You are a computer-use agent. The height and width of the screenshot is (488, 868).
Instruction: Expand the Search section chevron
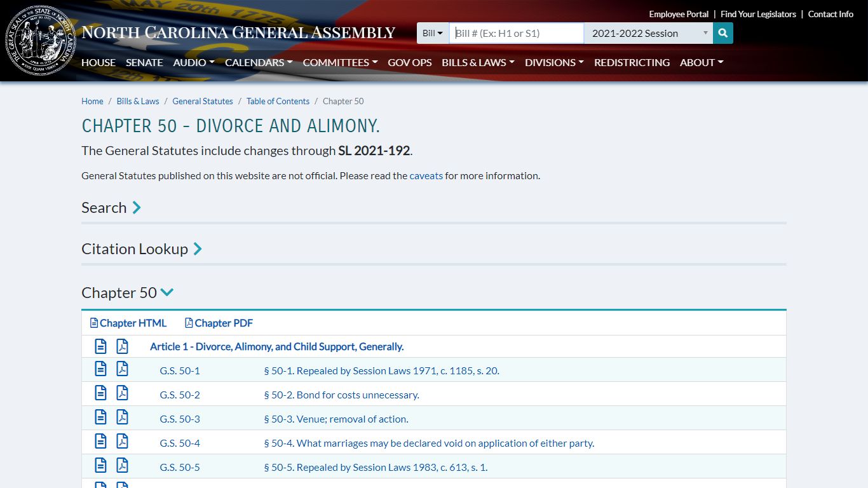136,208
